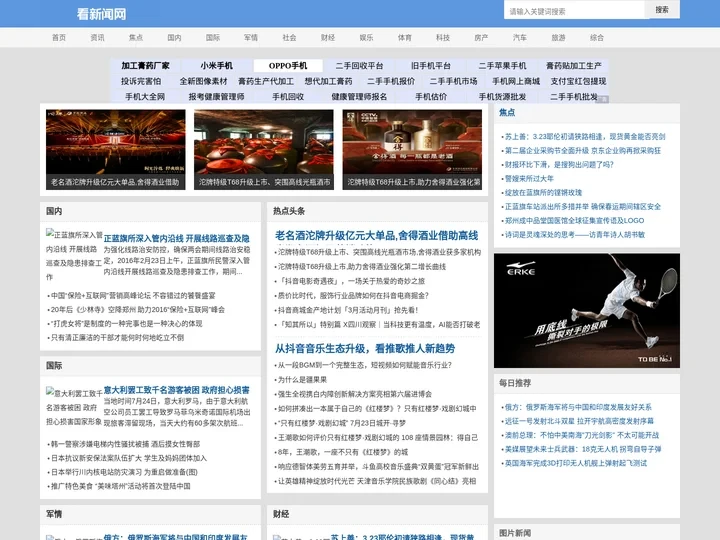Click the ERKE tennis player banner ad
This screenshot has height=540, width=720.
[x=587, y=310]
